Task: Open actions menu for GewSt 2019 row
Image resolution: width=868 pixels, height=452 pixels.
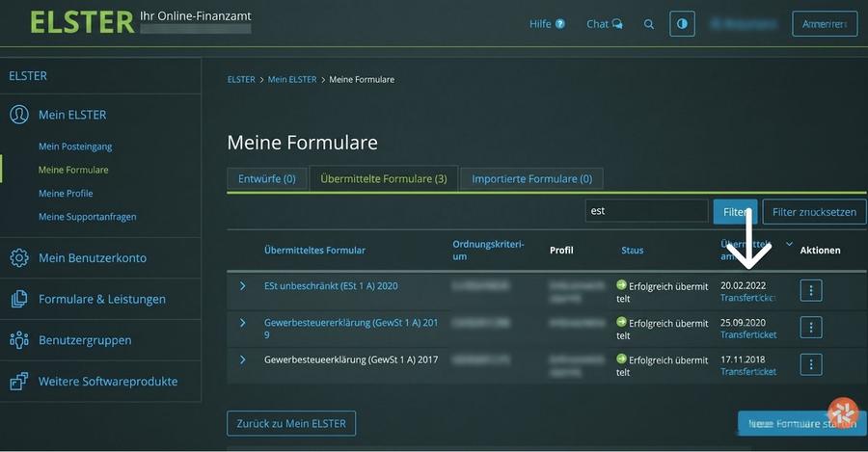Action: click(811, 328)
